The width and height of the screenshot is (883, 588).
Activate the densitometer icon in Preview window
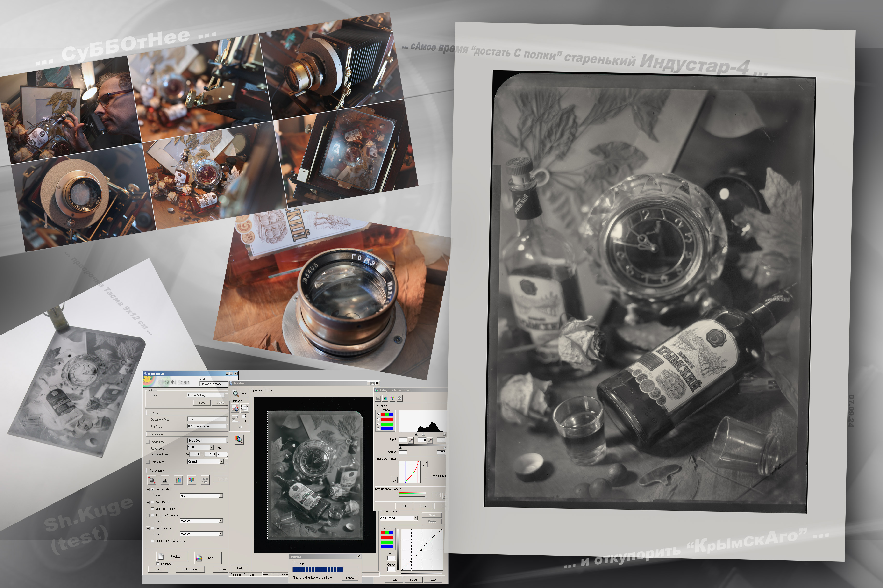(x=239, y=439)
